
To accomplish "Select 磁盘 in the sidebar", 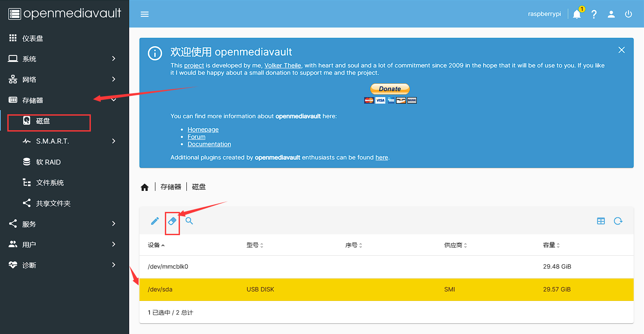I will [65, 121].
